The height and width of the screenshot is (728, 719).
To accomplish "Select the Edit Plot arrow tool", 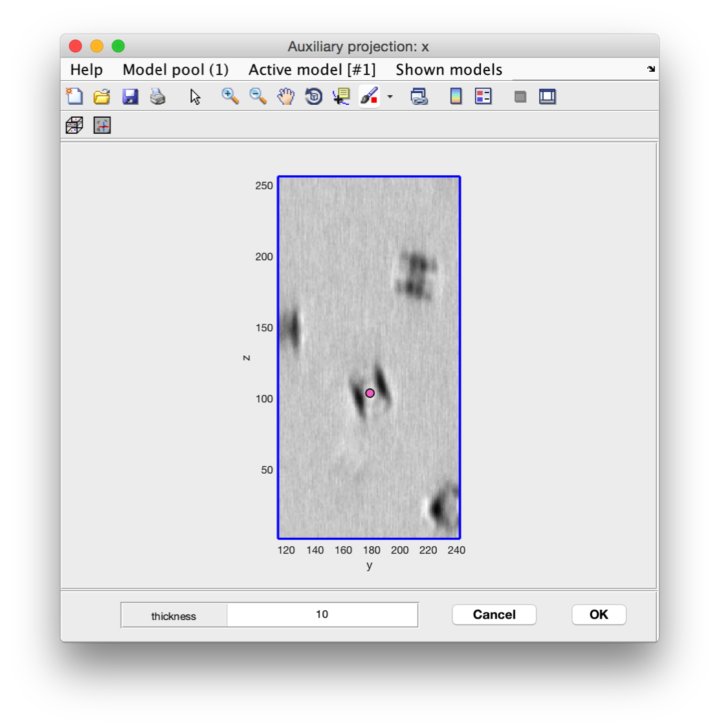I will [195, 96].
